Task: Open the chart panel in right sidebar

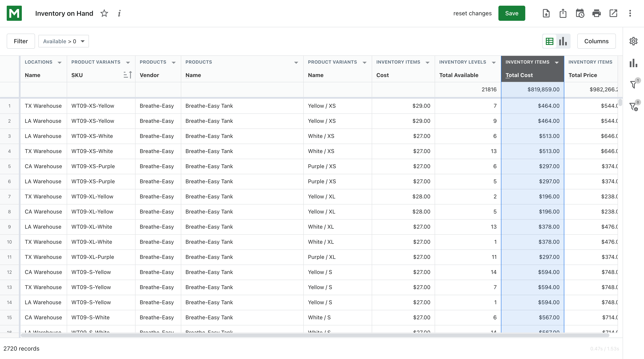Action: point(634,63)
